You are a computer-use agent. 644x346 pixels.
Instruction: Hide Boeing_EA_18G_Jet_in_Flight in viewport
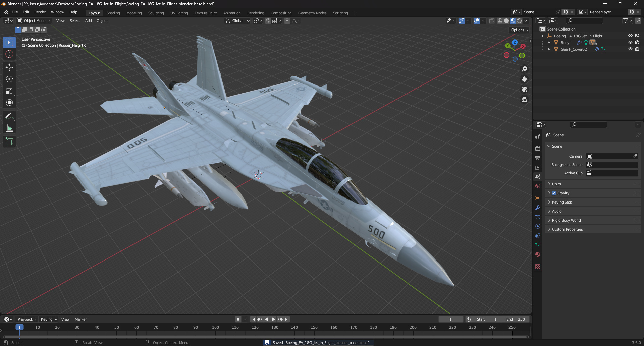(630, 36)
